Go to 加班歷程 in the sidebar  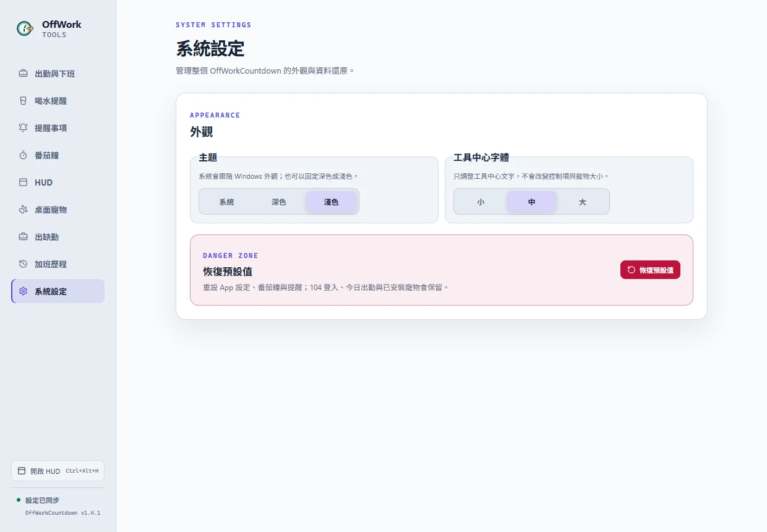pos(58,264)
